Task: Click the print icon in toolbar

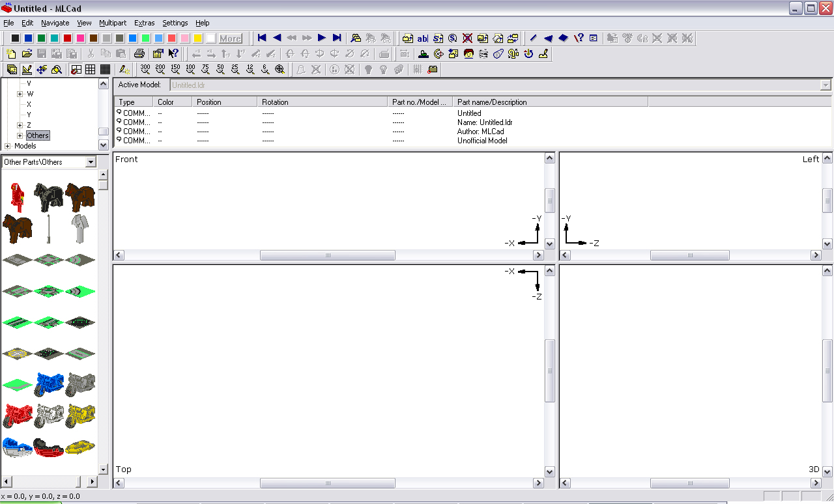Action: pos(139,54)
